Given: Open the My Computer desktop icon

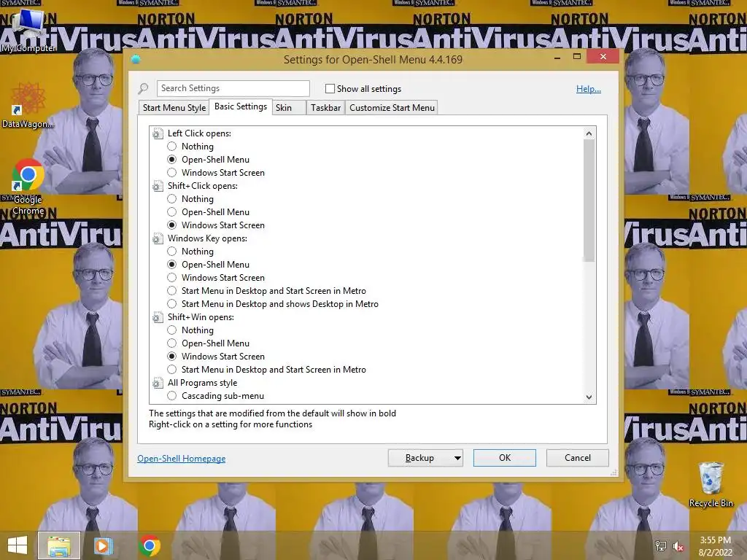Looking at the screenshot, I should click(x=28, y=29).
